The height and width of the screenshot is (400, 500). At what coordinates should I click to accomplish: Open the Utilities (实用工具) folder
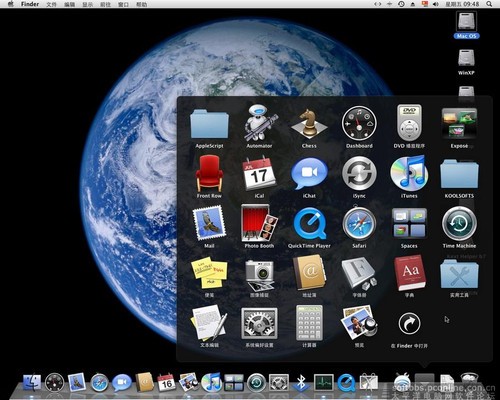coord(459,274)
